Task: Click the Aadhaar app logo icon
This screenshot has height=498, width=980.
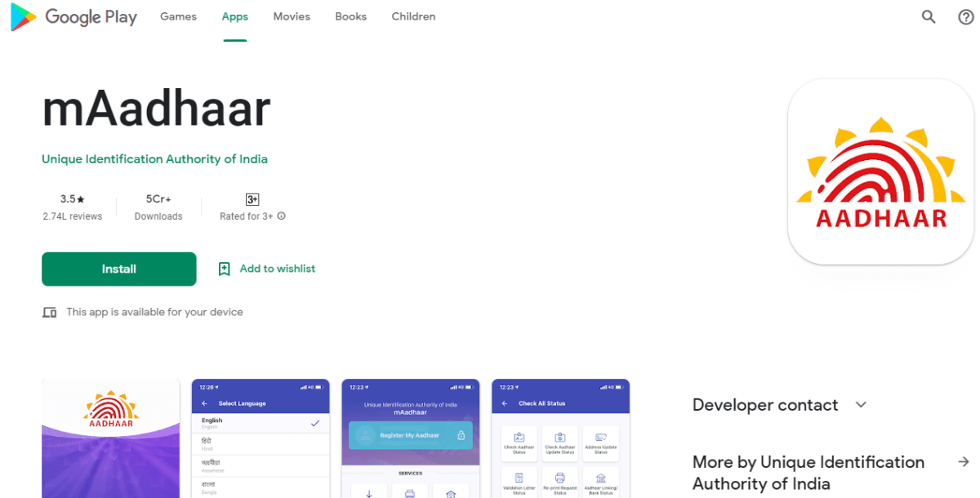Action: [880, 172]
